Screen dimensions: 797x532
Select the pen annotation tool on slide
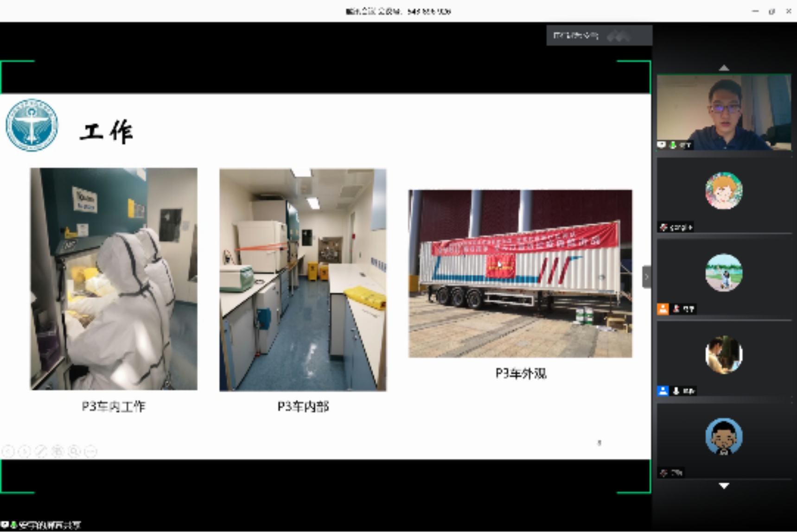point(41,451)
